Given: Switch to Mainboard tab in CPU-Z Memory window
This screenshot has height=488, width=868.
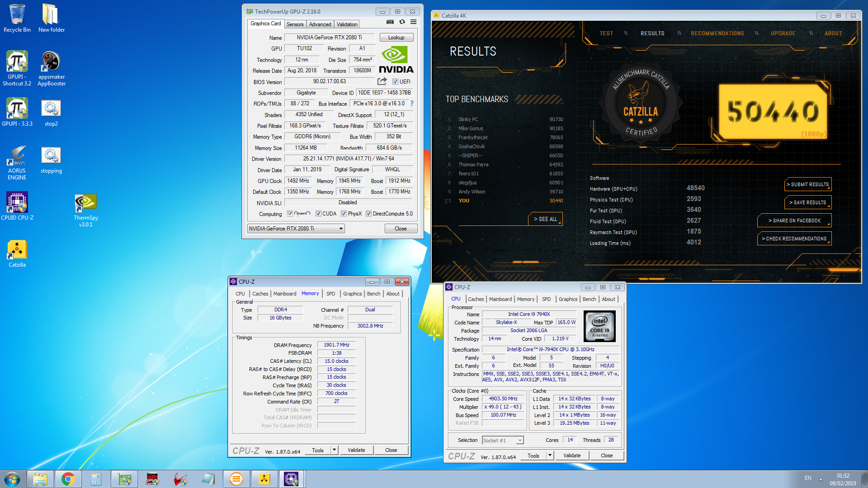Looking at the screenshot, I should (x=285, y=294).
